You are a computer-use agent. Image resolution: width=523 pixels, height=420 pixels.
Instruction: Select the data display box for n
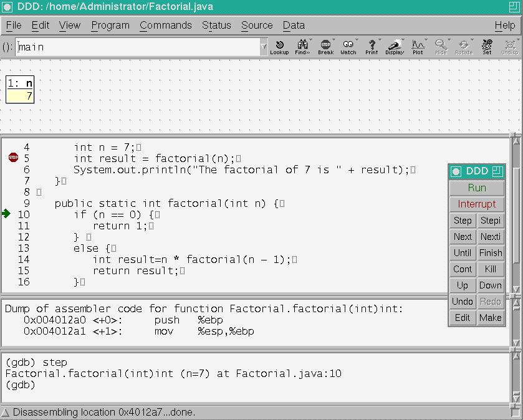(20, 89)
